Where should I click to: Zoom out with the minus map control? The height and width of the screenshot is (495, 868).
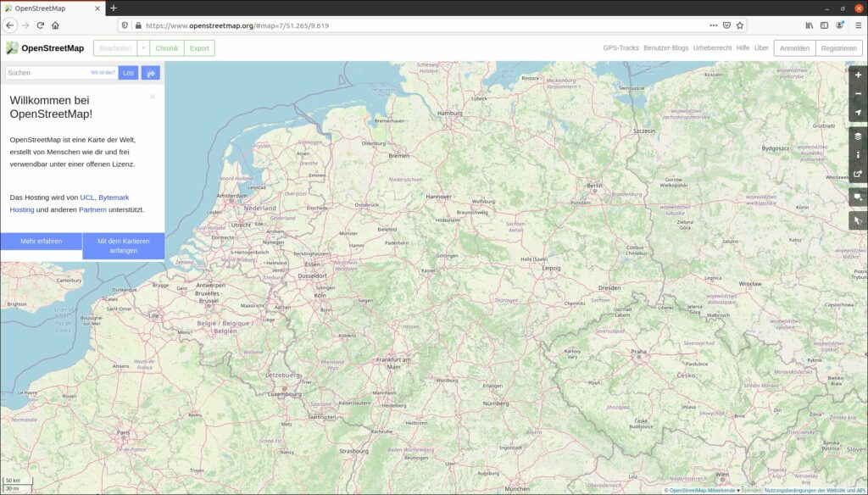point(858,93)
